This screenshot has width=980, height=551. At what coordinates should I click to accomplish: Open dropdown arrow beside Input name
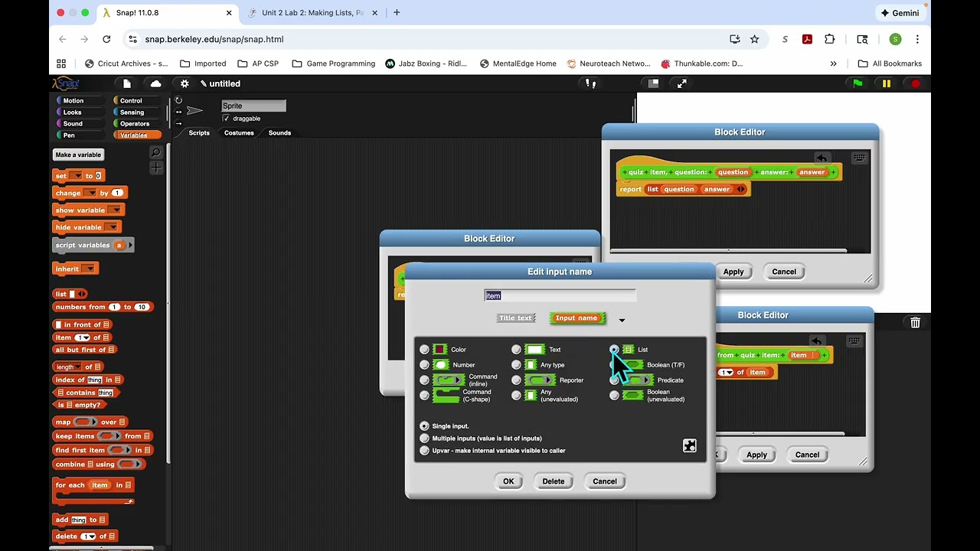[622, 321]
